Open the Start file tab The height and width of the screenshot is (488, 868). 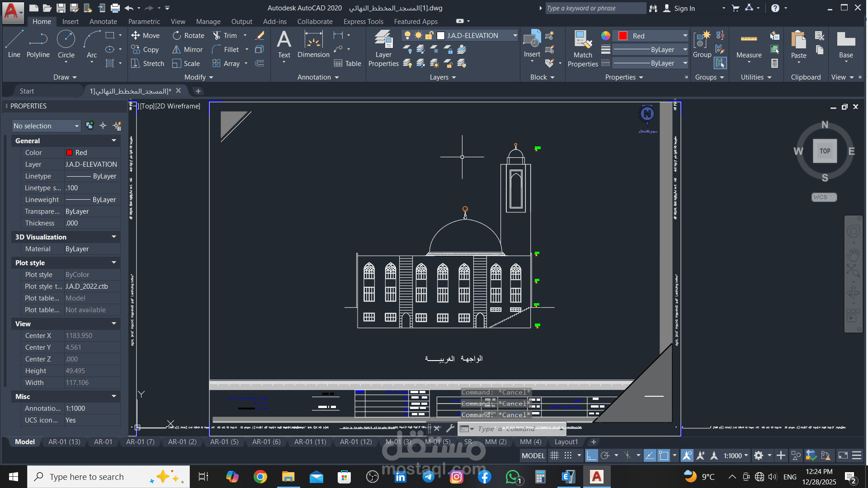tap(27, 91)
